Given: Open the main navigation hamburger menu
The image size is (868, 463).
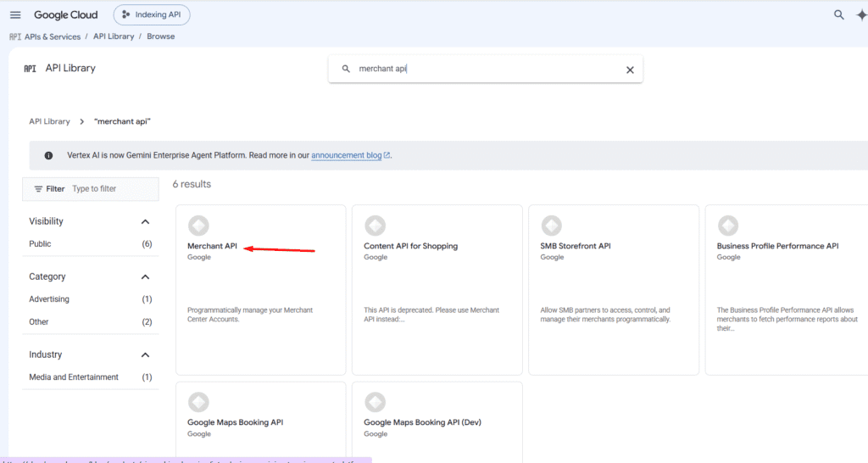Looking at the screenshot, I should [15, 15].
